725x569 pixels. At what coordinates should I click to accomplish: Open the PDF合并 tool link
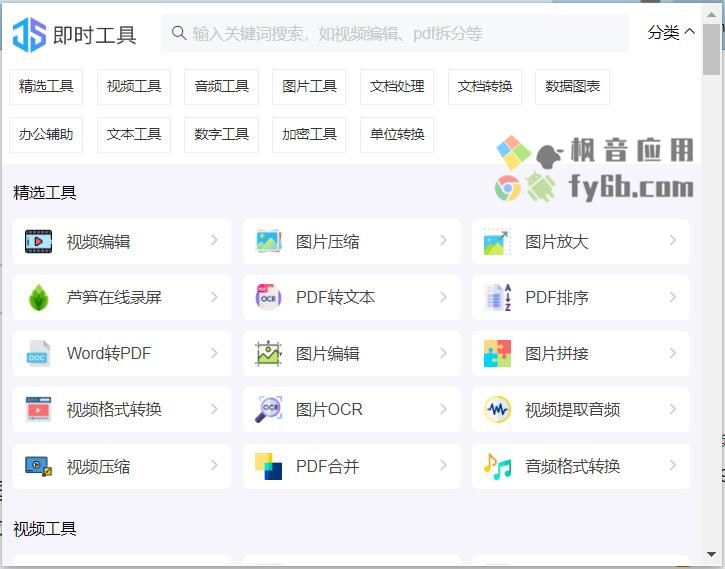point(351,466)
